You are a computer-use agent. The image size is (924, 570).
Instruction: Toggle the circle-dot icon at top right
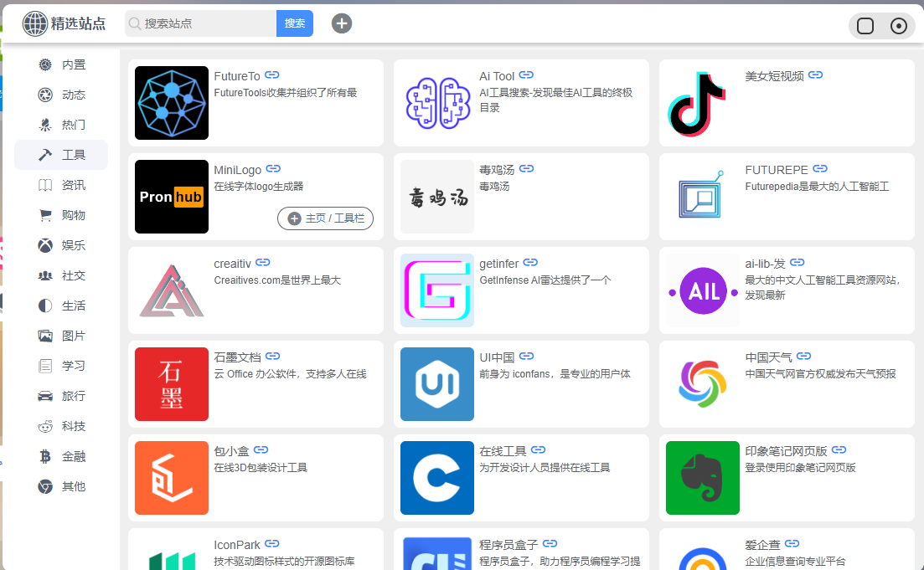[x=899, y=26]
